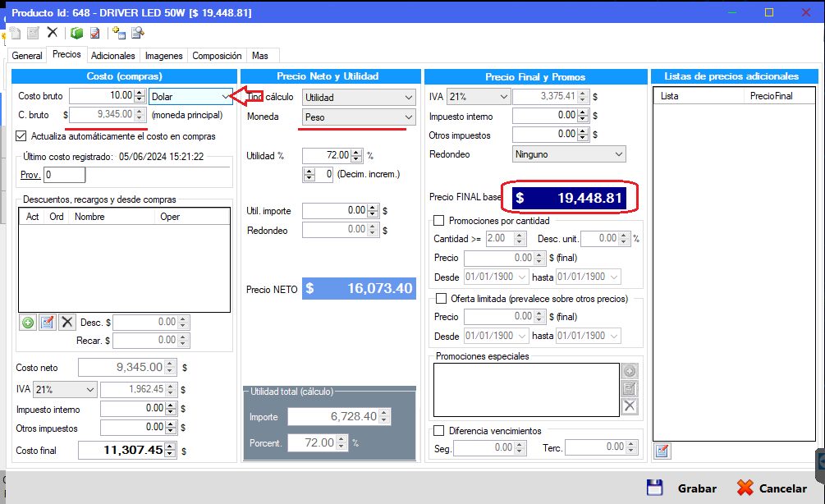825x504 pixels.
Task: Edit additional price lists icon
Action: tap(662, 451)
